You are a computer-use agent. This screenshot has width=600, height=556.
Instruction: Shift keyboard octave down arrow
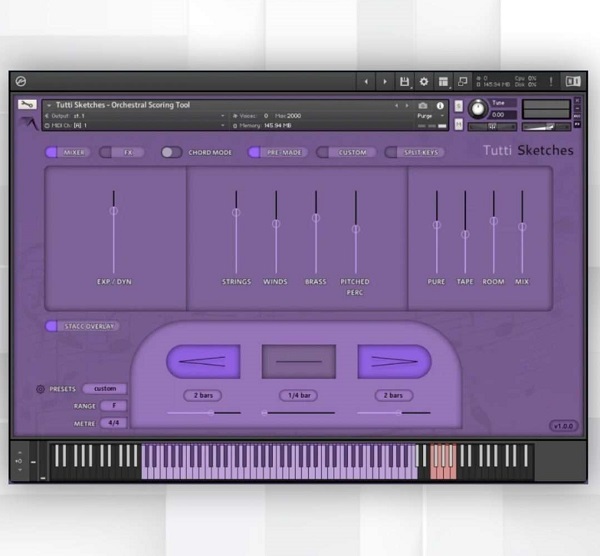(x=20, y=470)
